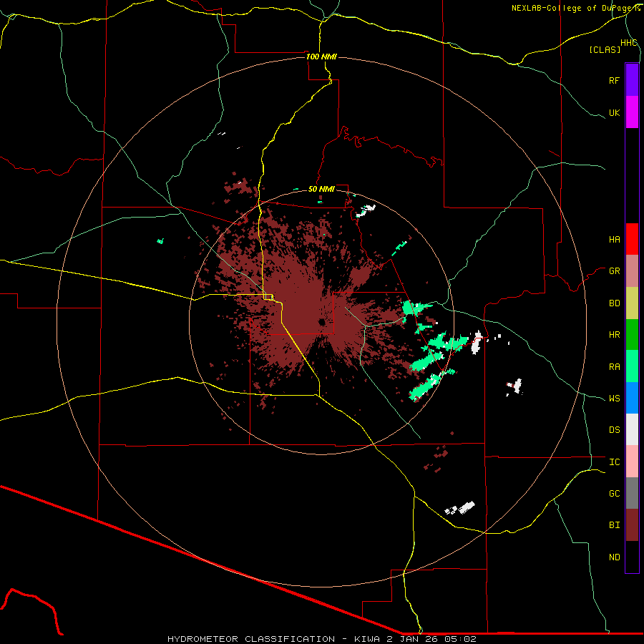Screen dimensions: 644x644
Task: Click the HA red legend swatch
Action: click(632, 239)
